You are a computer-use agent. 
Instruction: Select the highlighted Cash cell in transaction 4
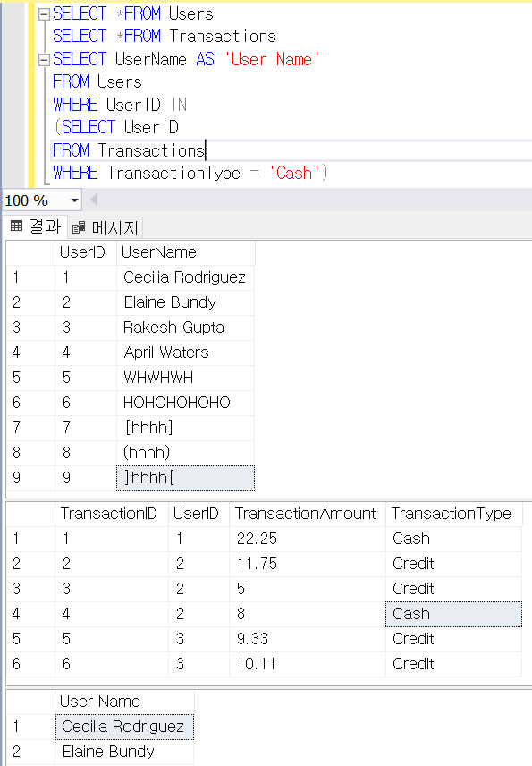454,614
